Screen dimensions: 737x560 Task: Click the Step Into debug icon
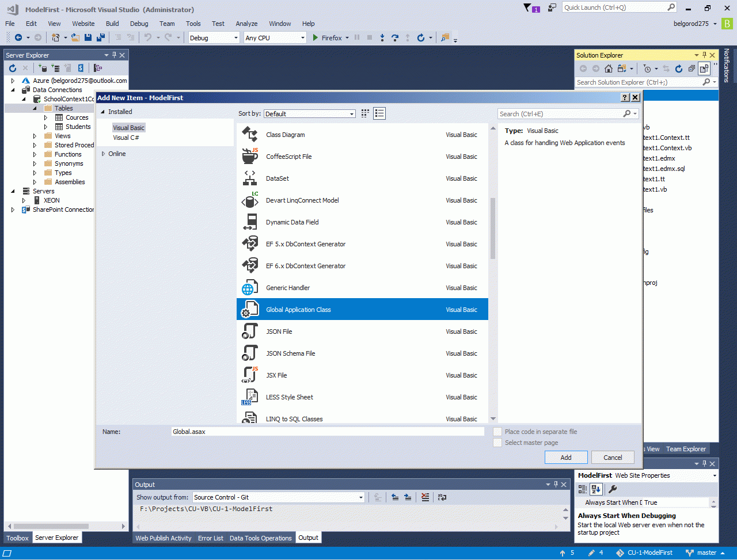[382, 38]
